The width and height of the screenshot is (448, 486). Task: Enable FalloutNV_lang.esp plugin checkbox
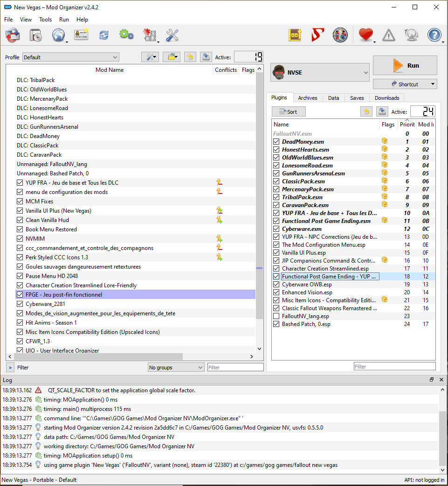pos(276,316)
